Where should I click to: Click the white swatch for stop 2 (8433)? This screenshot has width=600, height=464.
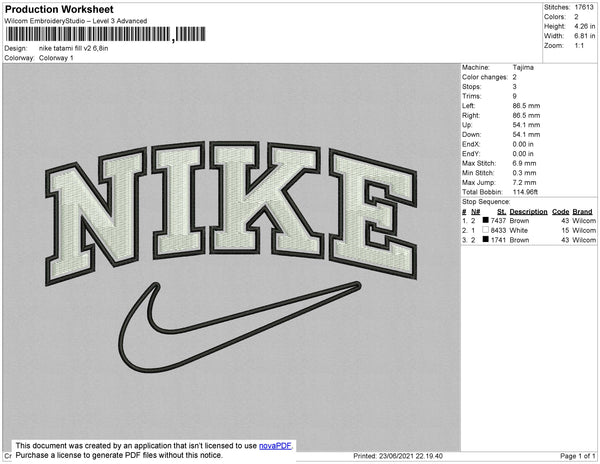pos(486,230)
